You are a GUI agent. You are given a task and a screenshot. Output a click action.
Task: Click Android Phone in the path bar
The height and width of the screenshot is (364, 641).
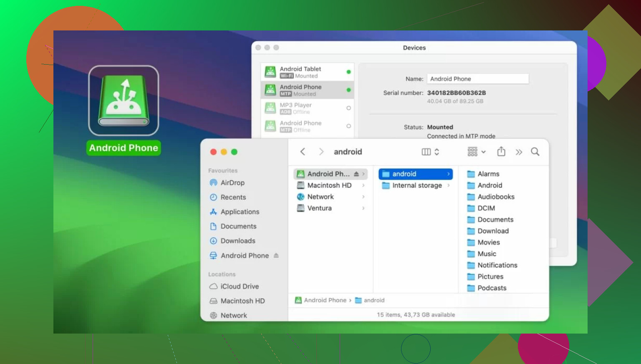click(320, 300)
